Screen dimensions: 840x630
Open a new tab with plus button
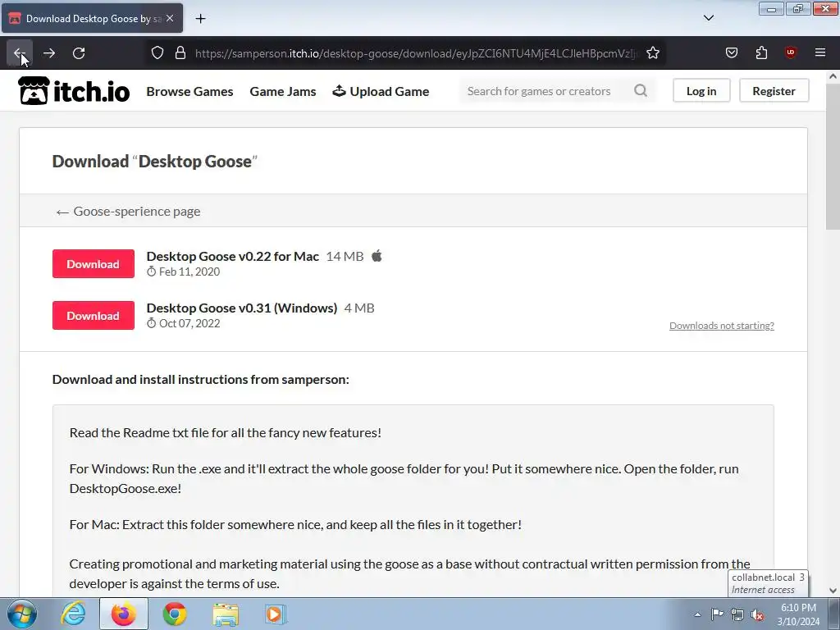click(x=200, y=19)
